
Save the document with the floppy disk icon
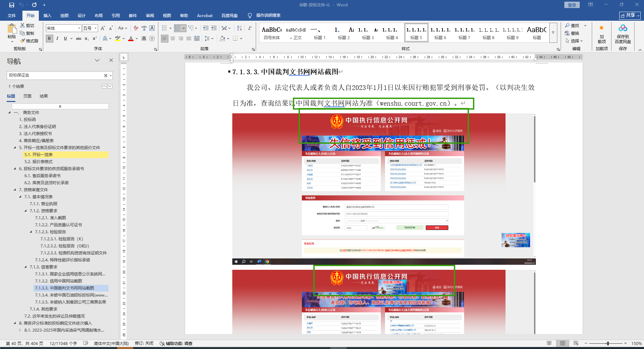click(12, 5)
